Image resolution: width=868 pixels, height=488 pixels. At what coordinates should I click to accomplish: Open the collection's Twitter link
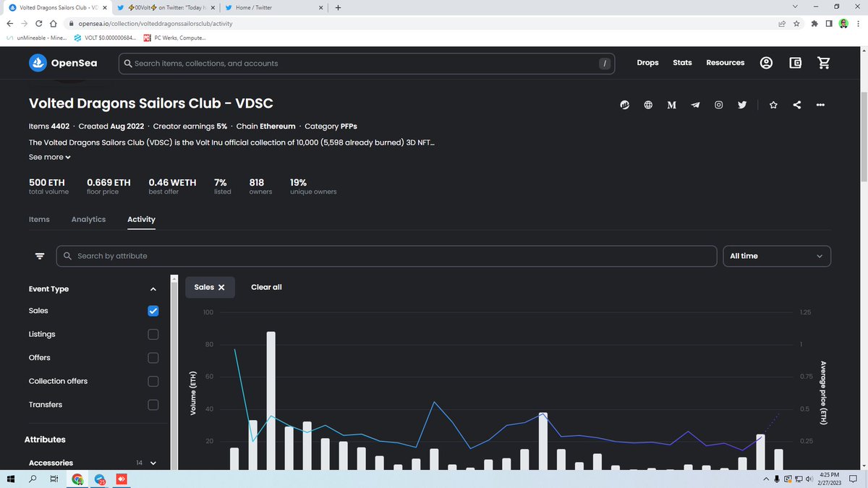[x=742, y=105]
